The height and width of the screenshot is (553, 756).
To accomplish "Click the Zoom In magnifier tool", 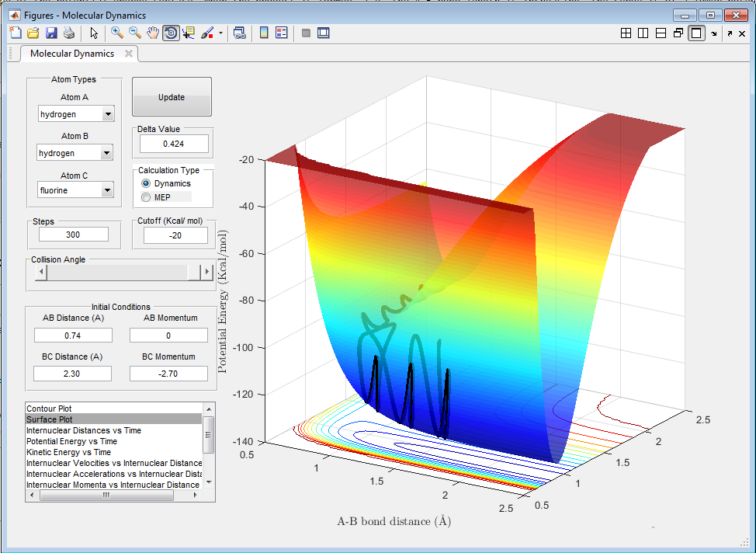I will point(117,33).
